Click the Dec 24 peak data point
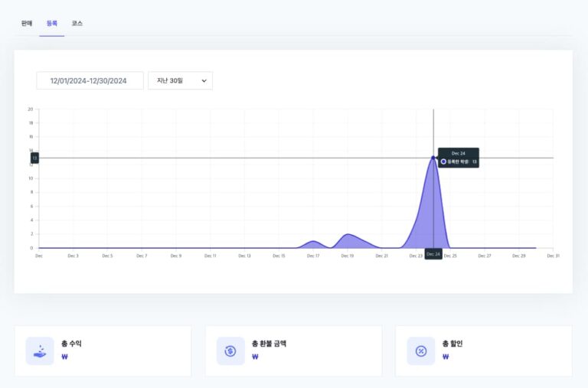 point(433,158)
